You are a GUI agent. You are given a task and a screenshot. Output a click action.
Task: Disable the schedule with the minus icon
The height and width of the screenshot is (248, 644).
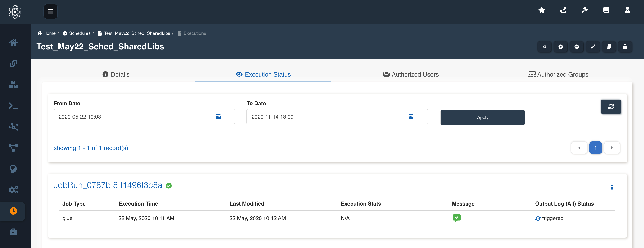(577, 47)
